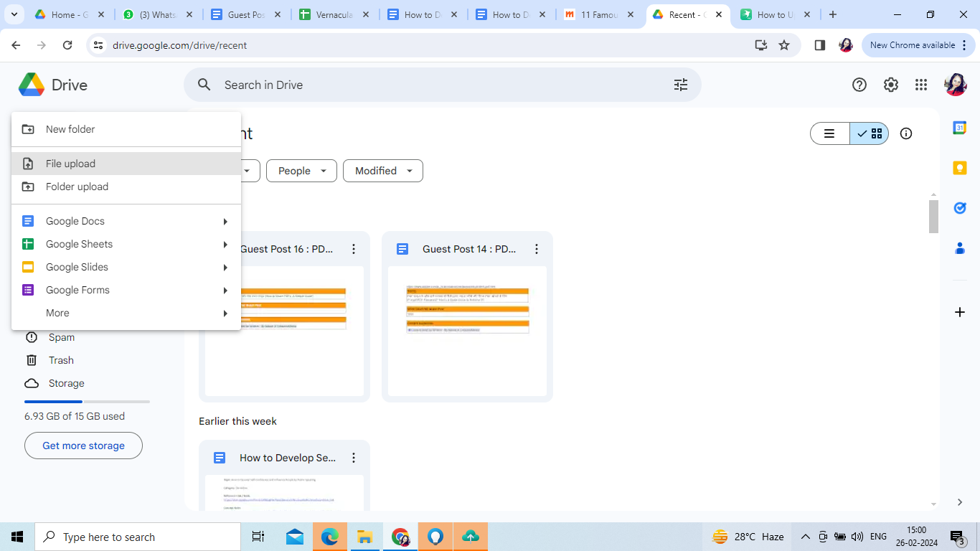Open Trash in sidebar
The height and width of the screenshot is (551, 980).
click(61, 360)
